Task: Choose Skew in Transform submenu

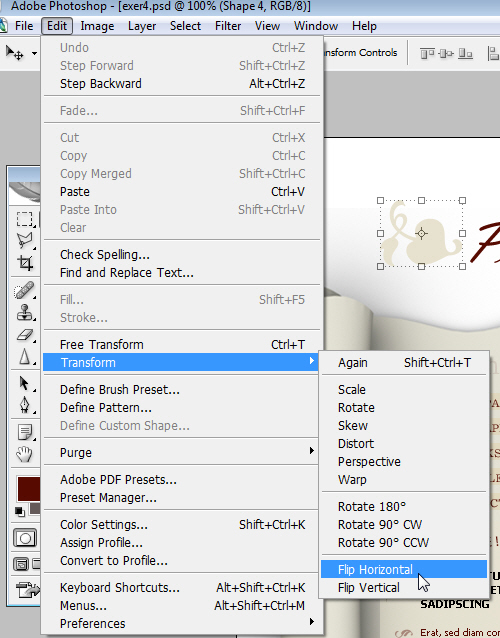Action: pos(404,425)
